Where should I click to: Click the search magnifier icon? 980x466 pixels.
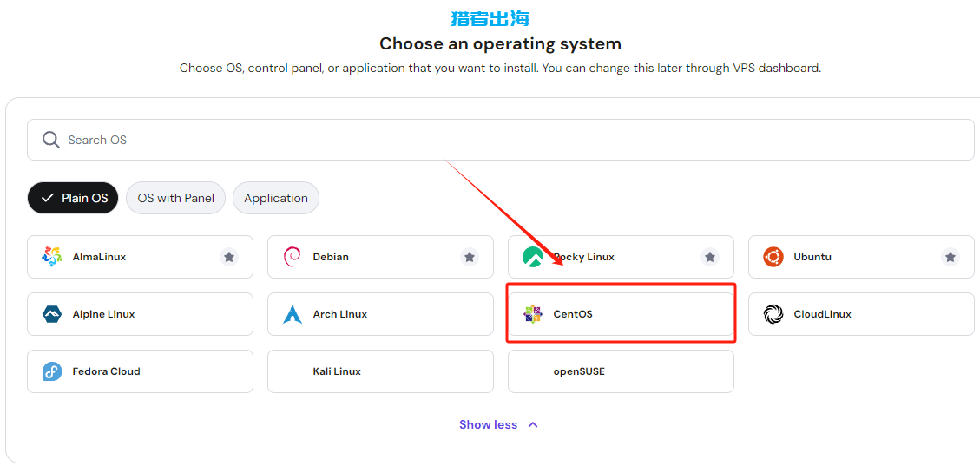[51, 140]
